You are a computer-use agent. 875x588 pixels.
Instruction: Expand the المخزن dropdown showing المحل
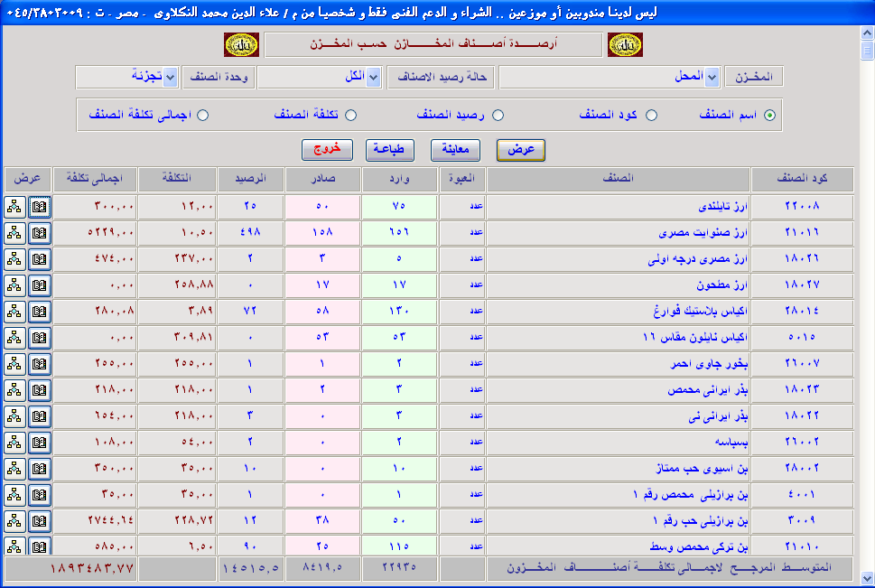point(712,77)
